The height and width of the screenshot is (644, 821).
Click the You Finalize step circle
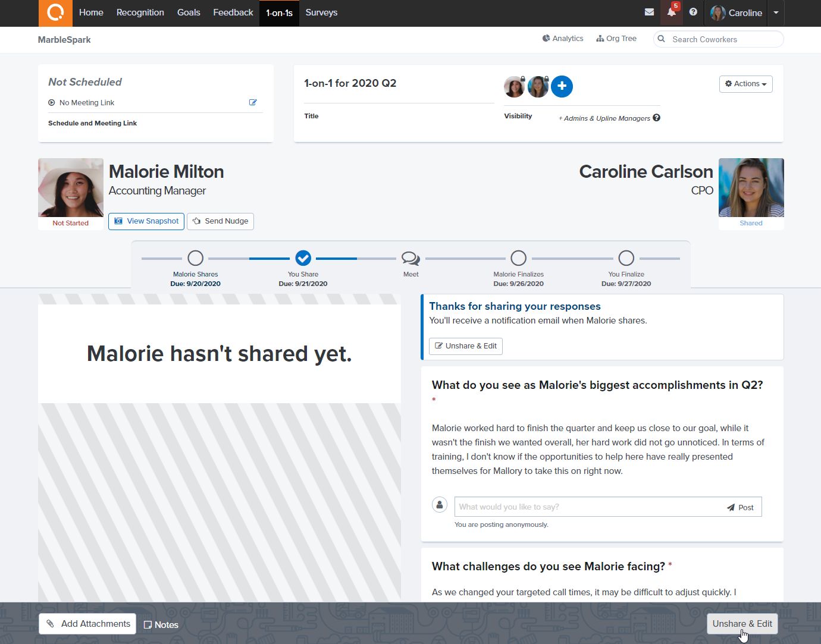[626, 258]
